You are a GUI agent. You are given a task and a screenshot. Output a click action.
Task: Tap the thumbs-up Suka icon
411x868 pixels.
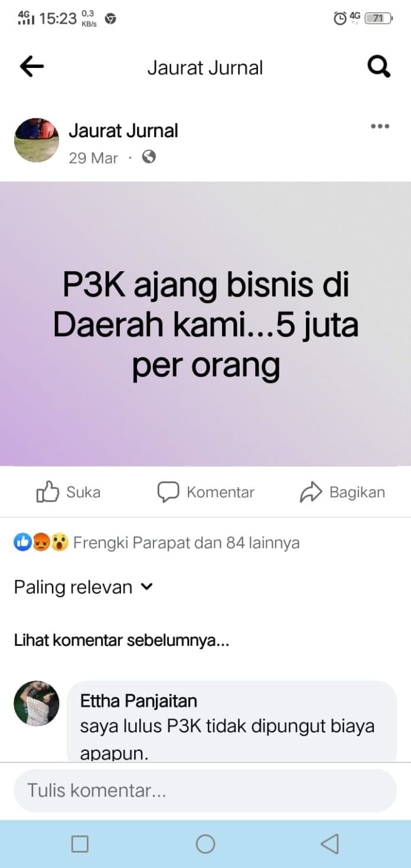pyautogui.click(x=48, y=492)
